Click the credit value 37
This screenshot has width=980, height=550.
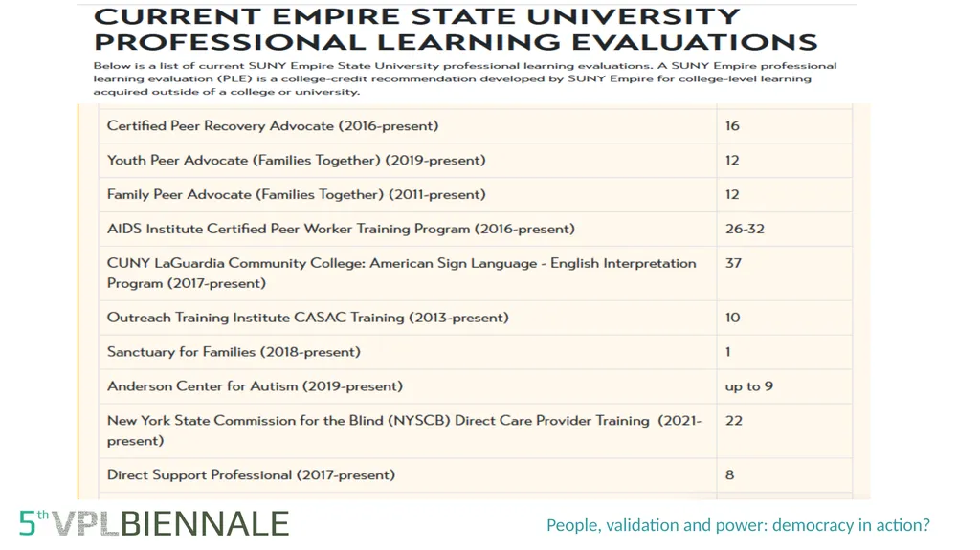tap(733, 263)
